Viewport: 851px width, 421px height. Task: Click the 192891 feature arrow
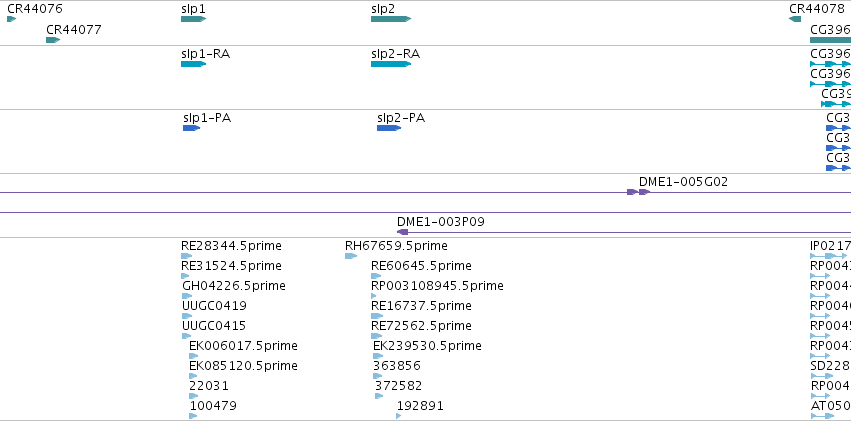399,416
